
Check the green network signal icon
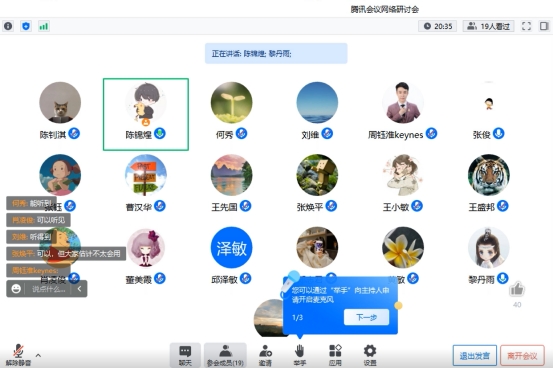[x=44, y=26]
